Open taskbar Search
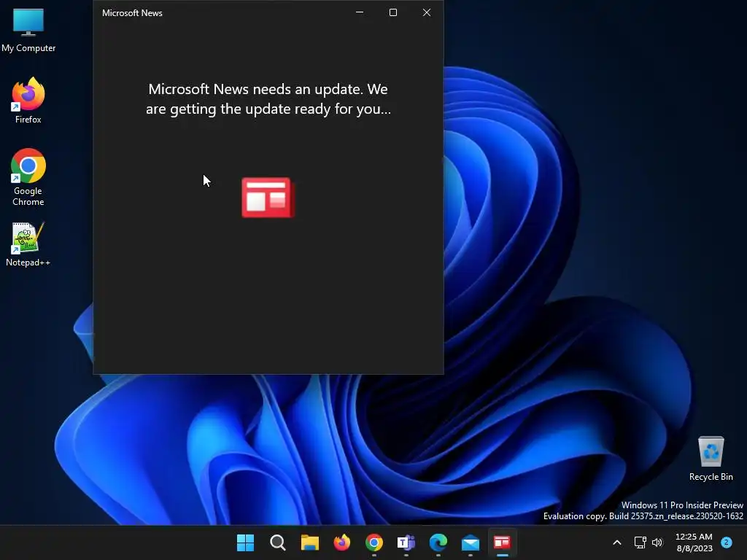Viewport: 747px width, 560px height. pos(278,542)
